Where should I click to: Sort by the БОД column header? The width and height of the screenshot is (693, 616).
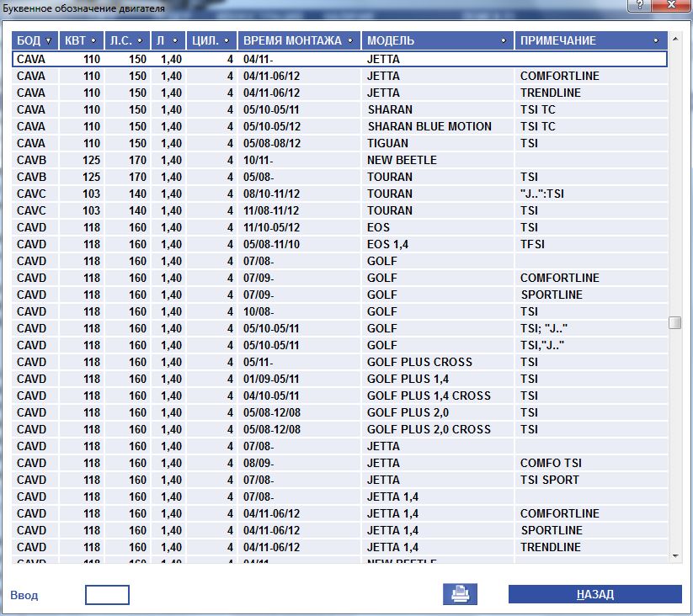[x=35, y=40]
